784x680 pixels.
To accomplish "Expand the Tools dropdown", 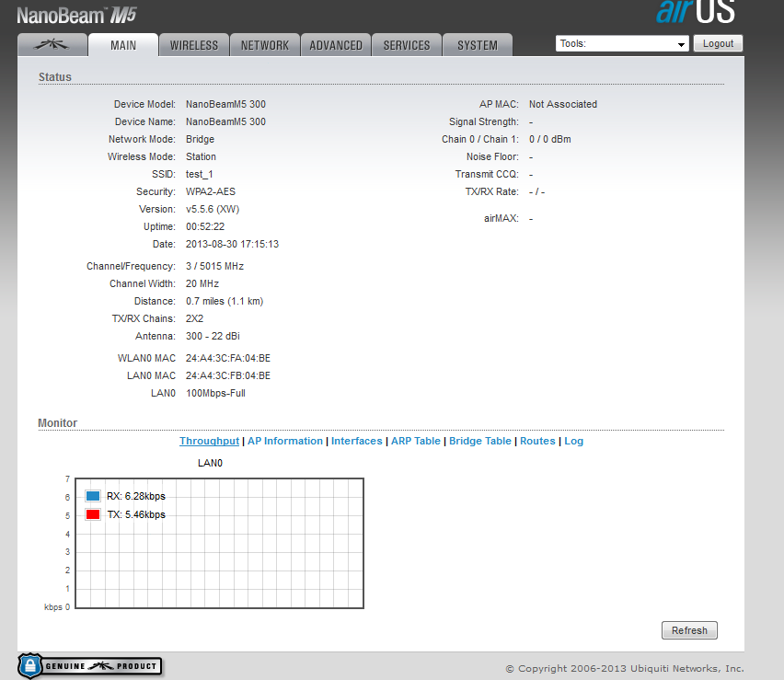I will click(622, 43).
